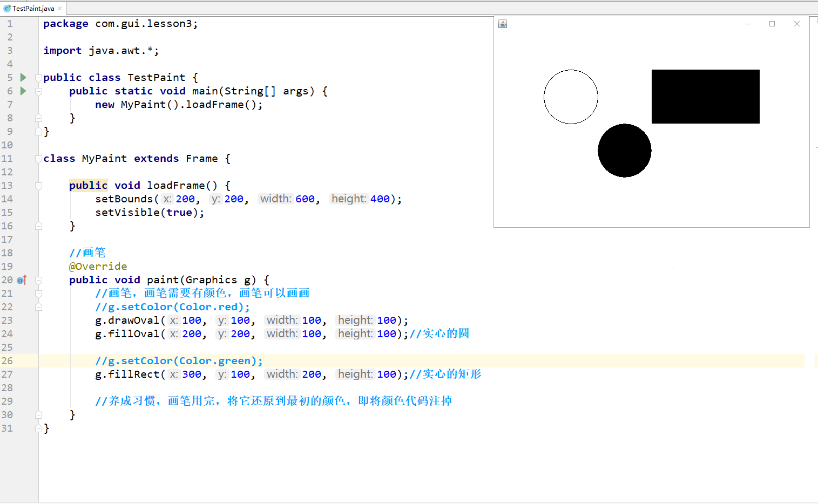Click the 'width:' hint in setBounds call
The width and height of the screenshot is (818, 504).
coord(275,199)
